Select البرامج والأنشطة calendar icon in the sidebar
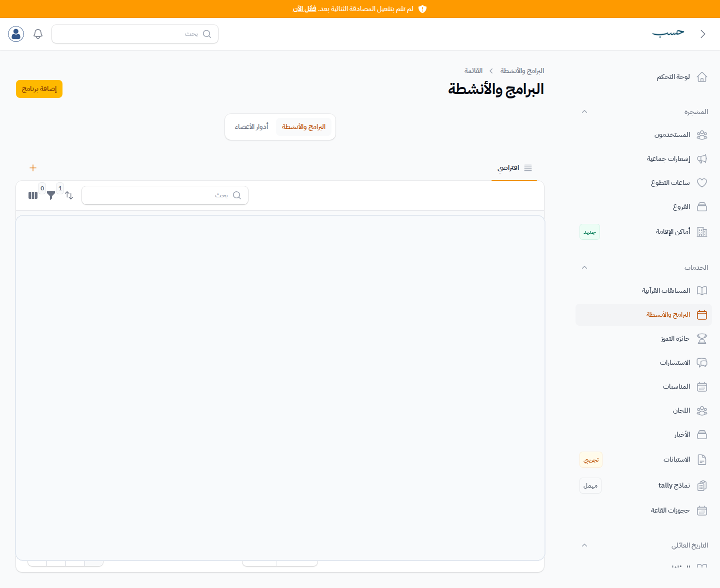 pos(702,315)
